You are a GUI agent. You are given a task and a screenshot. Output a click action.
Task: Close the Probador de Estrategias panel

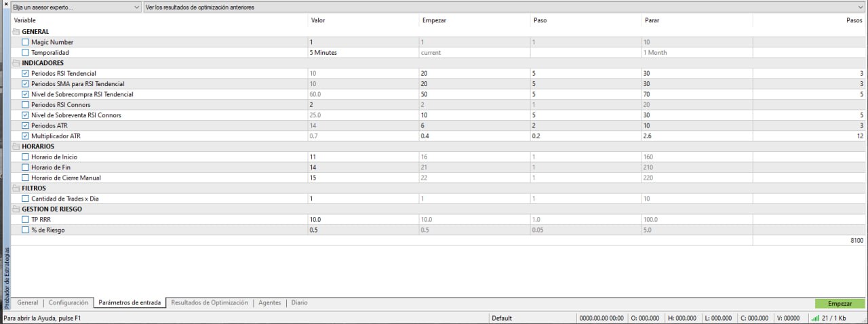click(6, 3)
